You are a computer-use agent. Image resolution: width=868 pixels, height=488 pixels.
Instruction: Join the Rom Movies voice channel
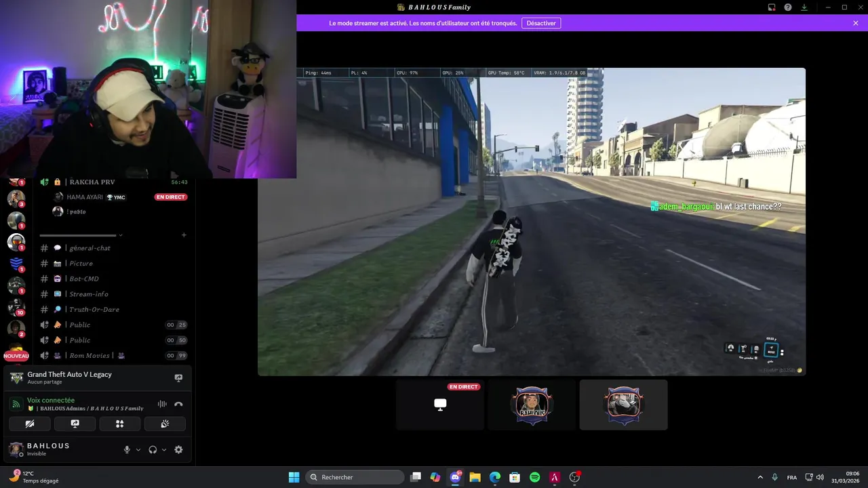click(113, 355)
